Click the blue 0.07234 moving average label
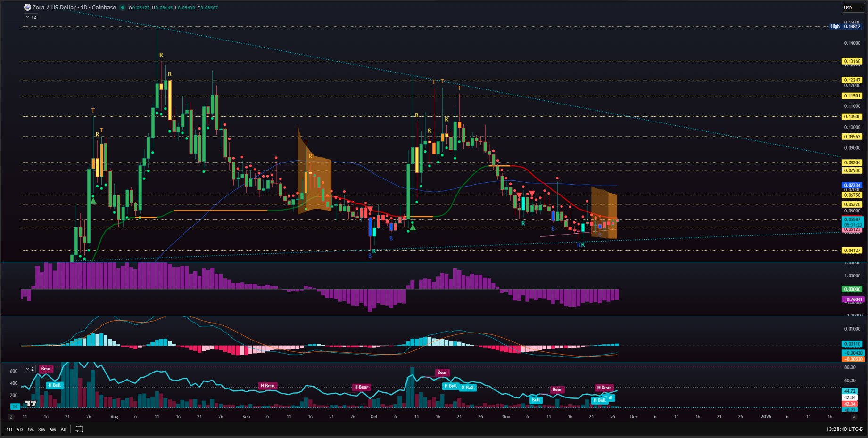This screenshot has width=868, height=438. (x=852, y=186)
